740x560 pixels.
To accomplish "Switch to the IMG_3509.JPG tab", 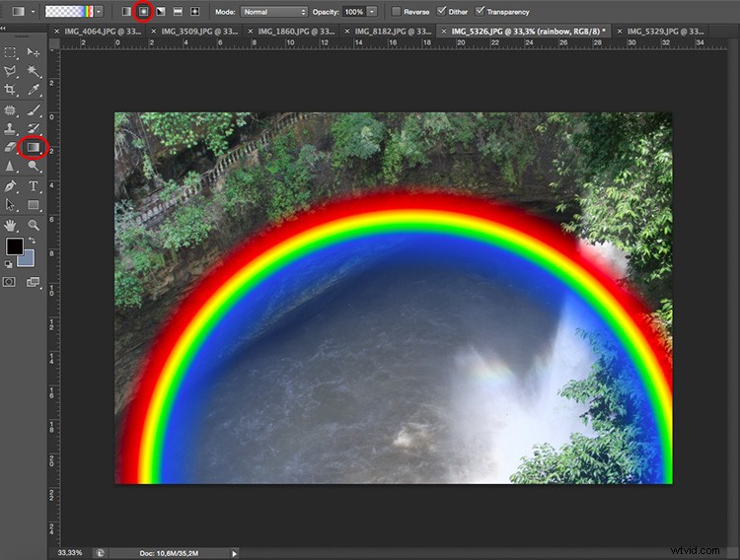I will (x=199, y=32).
